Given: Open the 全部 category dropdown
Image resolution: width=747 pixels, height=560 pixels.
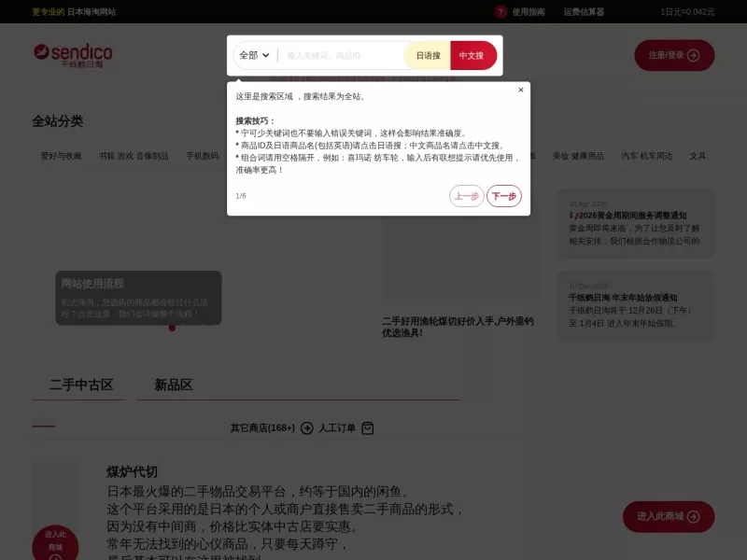Looking at the screenshot, I should pos(254,55).
